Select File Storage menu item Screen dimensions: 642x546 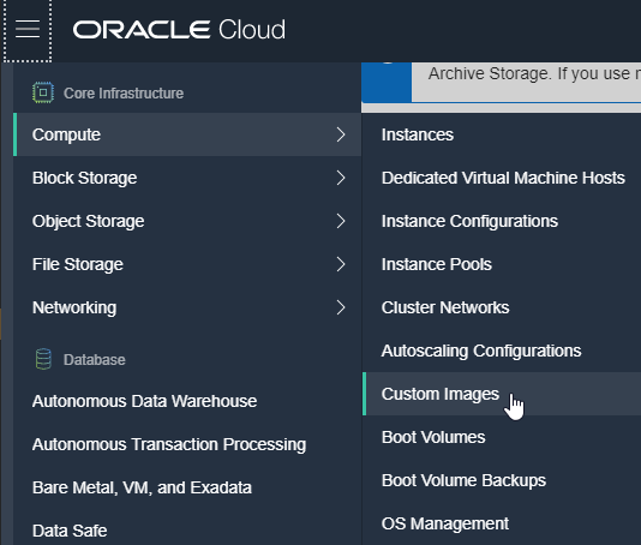187,264
